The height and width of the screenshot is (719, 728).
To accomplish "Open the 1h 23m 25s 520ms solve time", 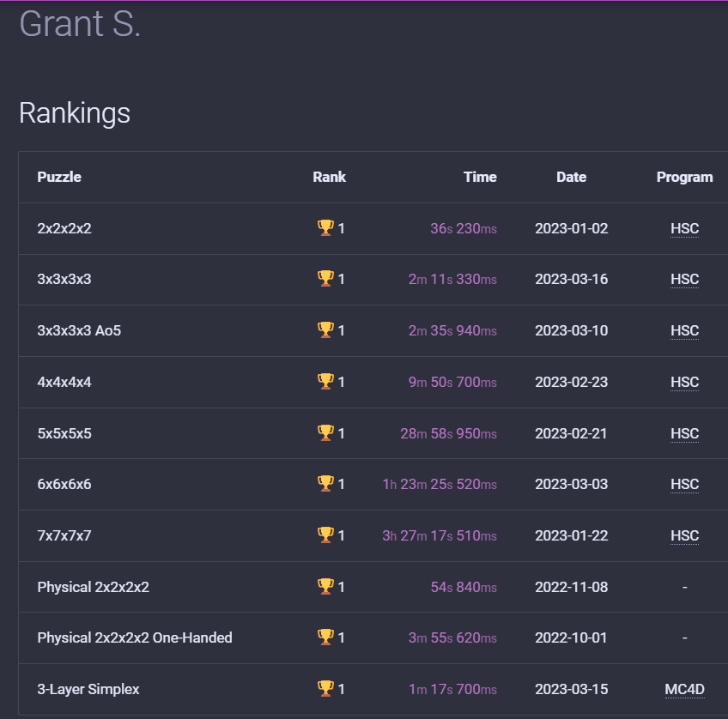I will pos(440,484).
